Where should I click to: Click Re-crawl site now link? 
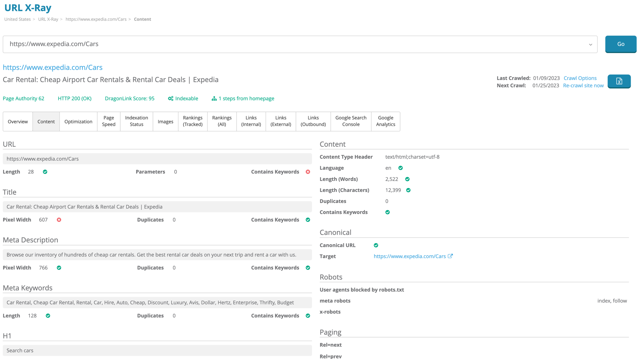tap(583, 86)
